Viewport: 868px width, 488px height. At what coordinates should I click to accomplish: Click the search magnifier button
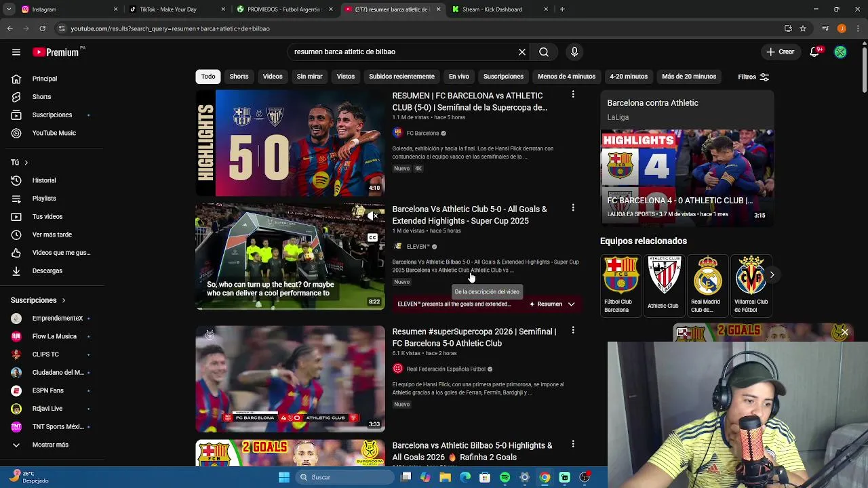[x=544, y=52]
